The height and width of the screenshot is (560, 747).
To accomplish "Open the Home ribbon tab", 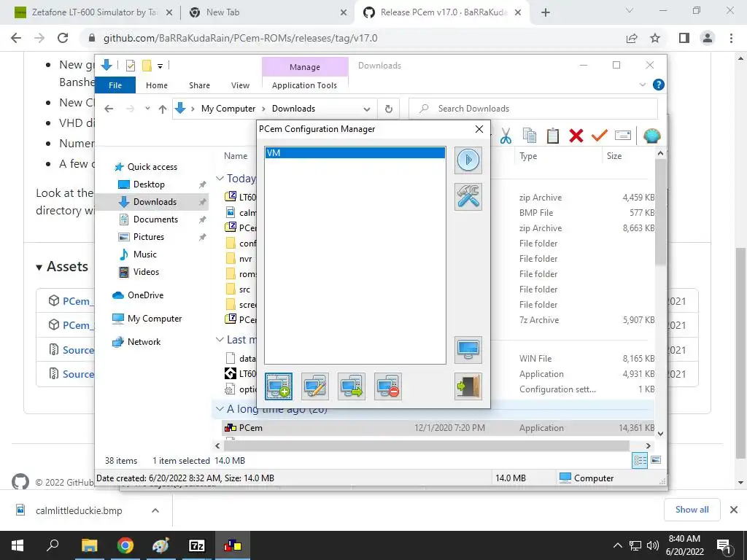I will click(157, 85).
